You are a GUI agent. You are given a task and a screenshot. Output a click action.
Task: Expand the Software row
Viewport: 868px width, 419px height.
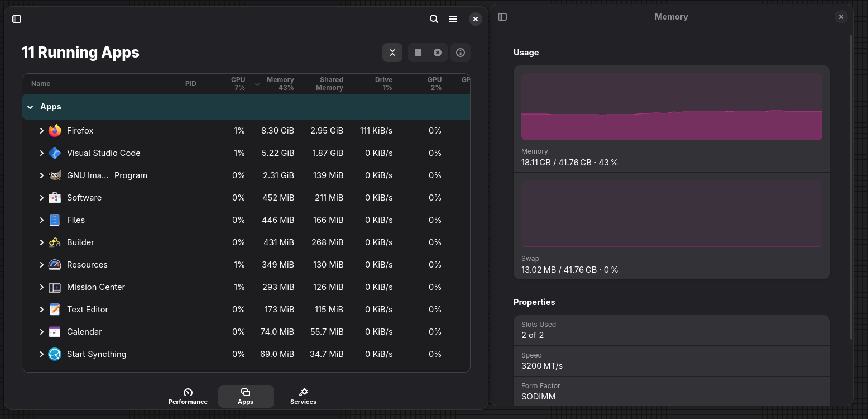[41, 198]
